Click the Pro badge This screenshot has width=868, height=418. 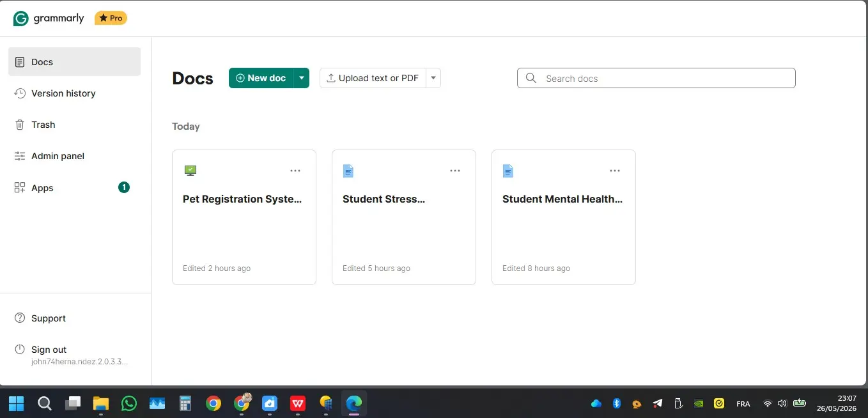111,19
